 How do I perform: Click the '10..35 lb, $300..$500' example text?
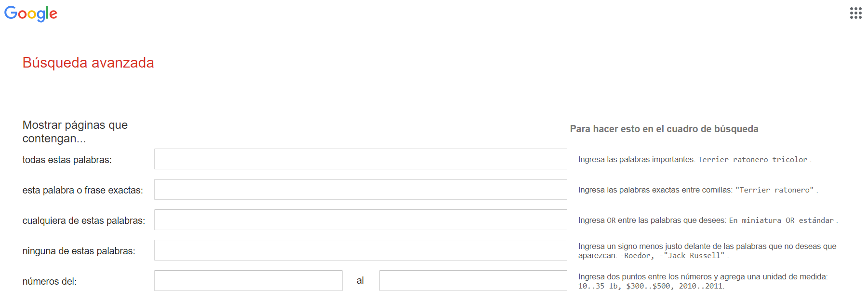(624, 286)
